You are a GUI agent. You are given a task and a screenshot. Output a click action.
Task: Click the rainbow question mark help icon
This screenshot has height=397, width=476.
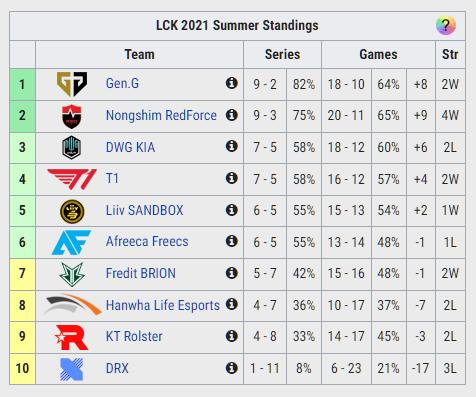coord(446,25)
